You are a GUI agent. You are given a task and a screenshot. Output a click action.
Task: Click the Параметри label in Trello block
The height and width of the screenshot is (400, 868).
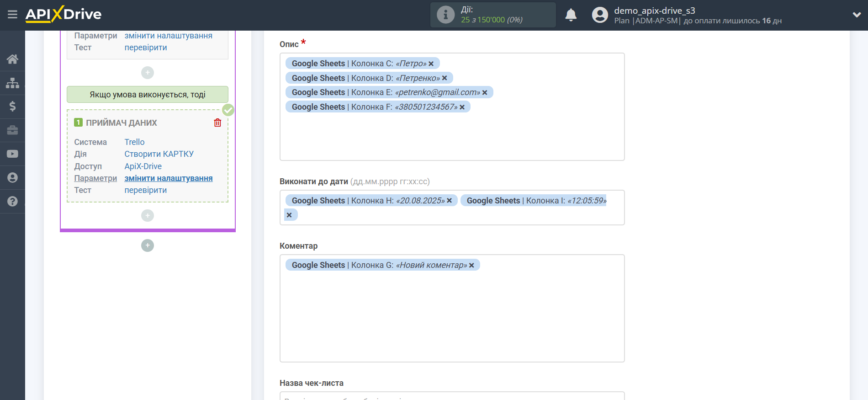[x=95, y=178]
